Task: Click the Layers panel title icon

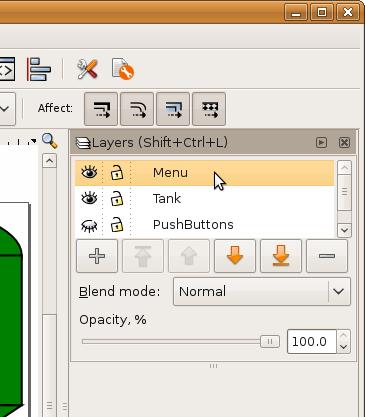Action: (83, 143)
